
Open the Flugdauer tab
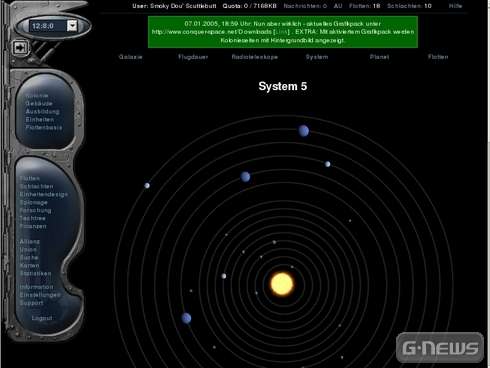point(193,57)
